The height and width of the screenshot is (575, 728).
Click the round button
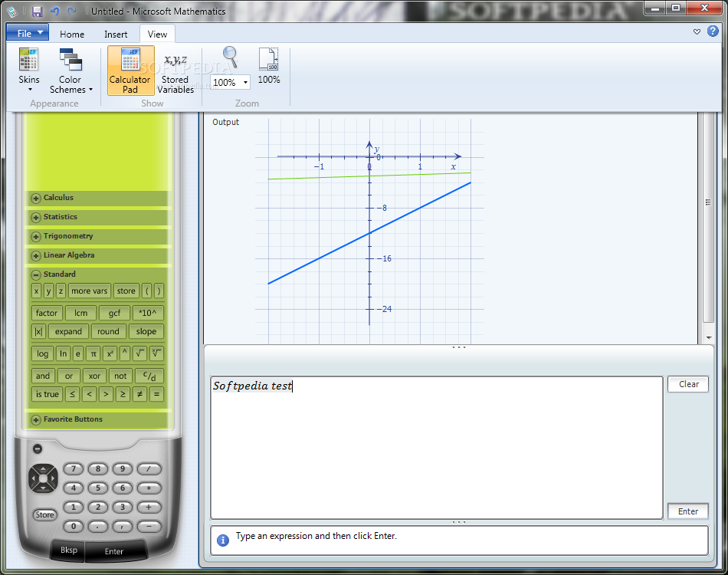(x=108, y=332)
